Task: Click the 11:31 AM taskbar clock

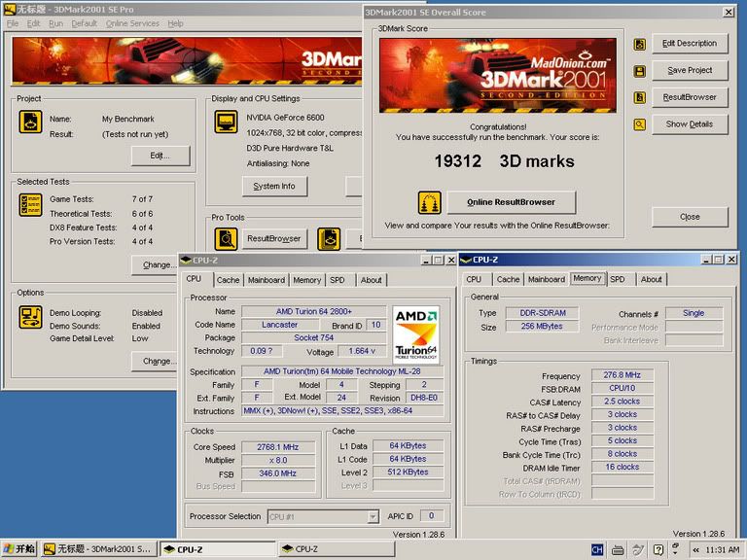Action: [723, 550]
